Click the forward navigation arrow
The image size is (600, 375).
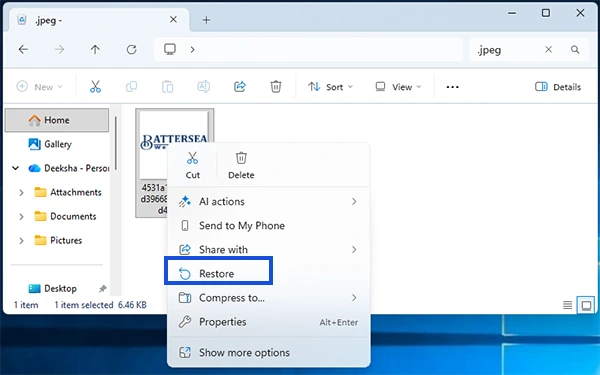[59, 49]
